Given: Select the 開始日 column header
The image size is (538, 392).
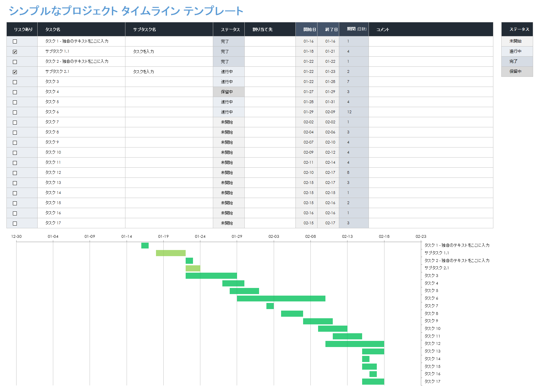Looking at the screenshot, I should click(306, 29).
